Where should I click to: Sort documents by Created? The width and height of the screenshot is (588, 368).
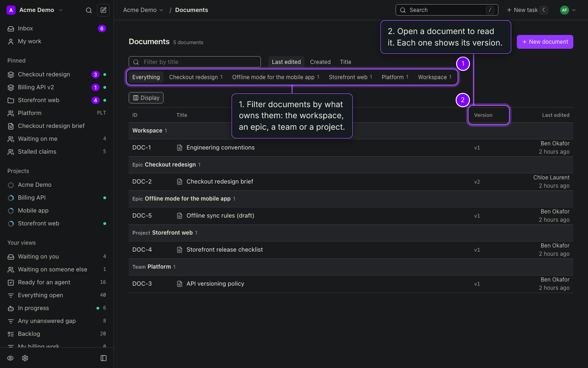320,62
